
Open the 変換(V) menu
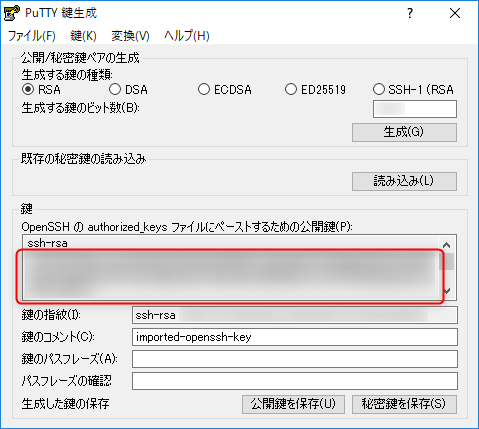pos(130,36)
